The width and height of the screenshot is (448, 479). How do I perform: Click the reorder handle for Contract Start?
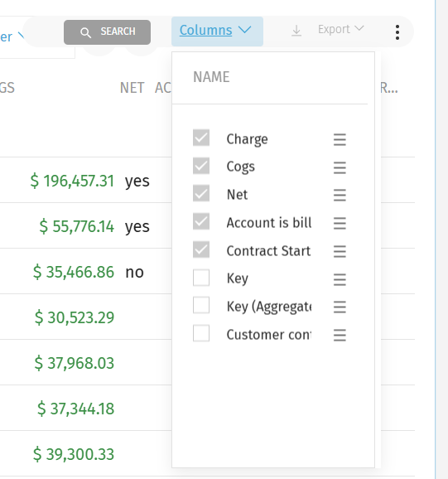(340, 251)
